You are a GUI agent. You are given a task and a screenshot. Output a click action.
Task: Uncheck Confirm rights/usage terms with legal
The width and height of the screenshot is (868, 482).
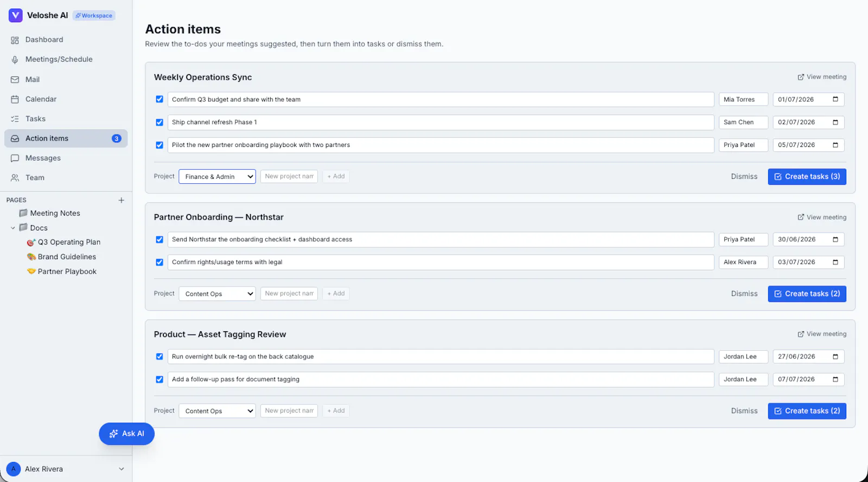159,262
